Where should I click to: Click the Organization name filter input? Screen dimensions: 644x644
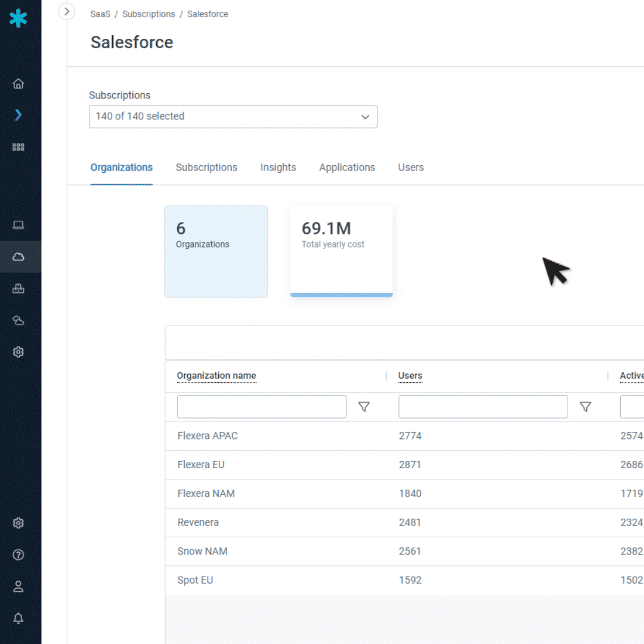click(262, 407)
